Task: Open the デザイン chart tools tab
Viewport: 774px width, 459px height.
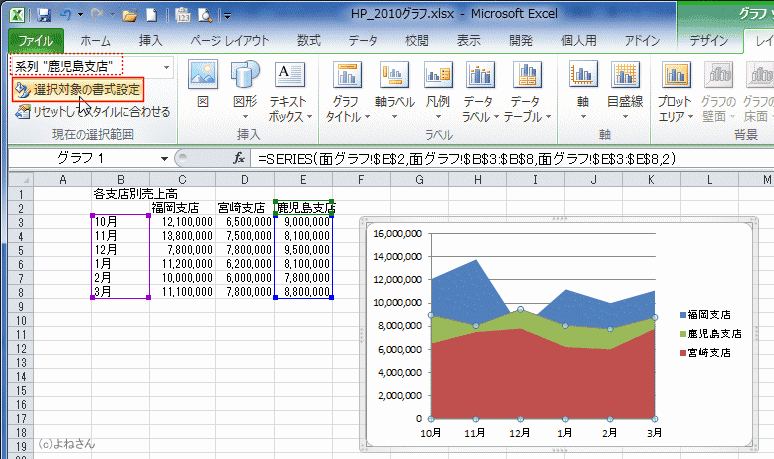Action: tap(708, 41)
